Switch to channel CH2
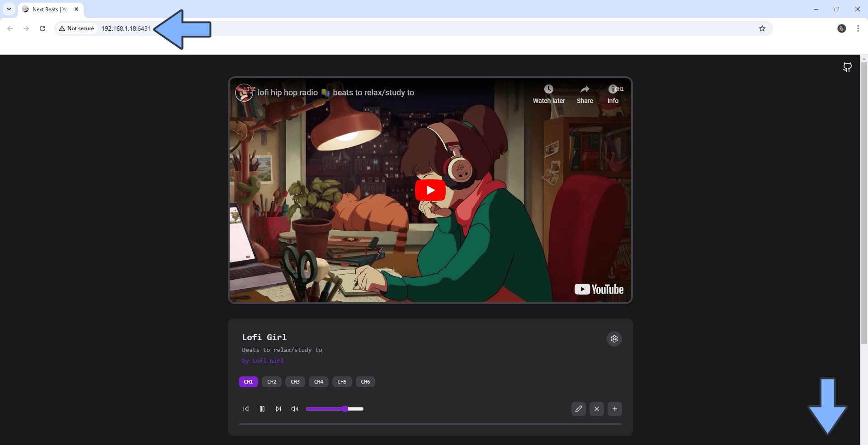The image size is (868, 445). (x=272, y=382)
